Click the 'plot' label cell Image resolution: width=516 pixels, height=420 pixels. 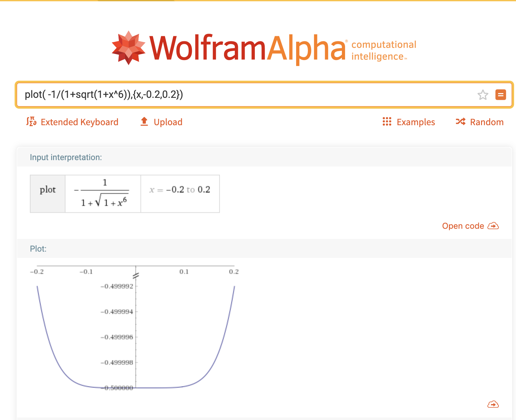click(48, 193)
